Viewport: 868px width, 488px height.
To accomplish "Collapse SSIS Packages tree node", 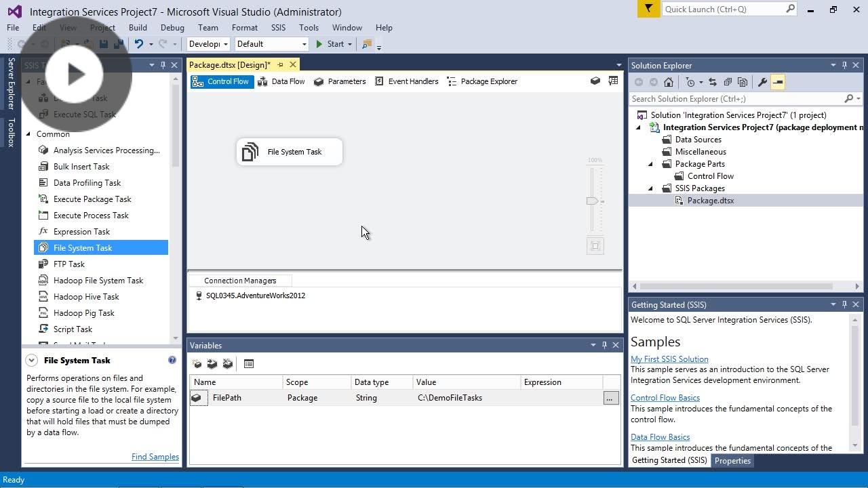I will [650, 188].
